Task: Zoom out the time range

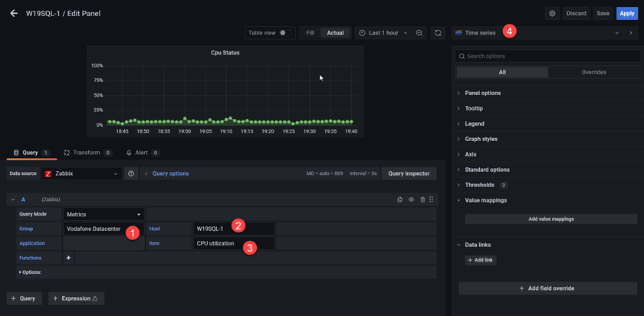Action: tap(419, 33)
